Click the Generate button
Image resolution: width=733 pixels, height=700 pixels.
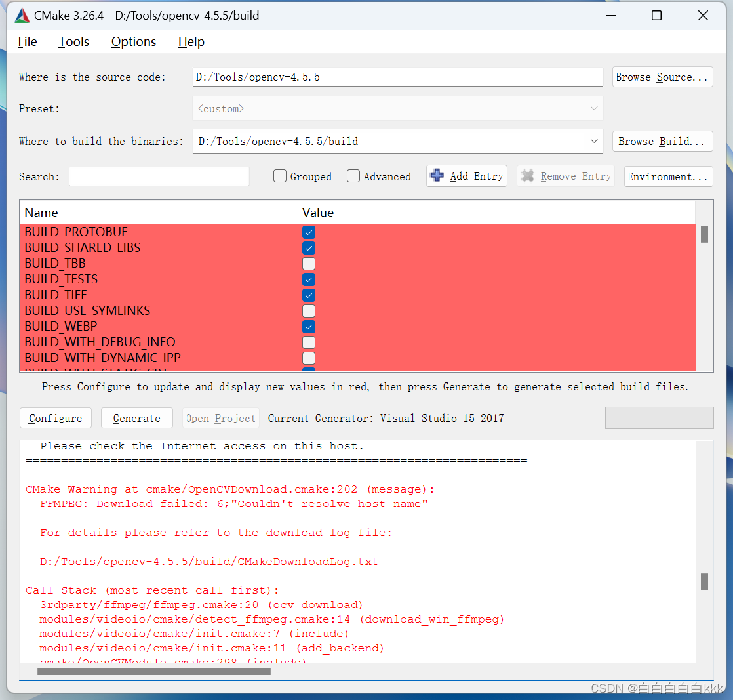click(x=136, y=418)
